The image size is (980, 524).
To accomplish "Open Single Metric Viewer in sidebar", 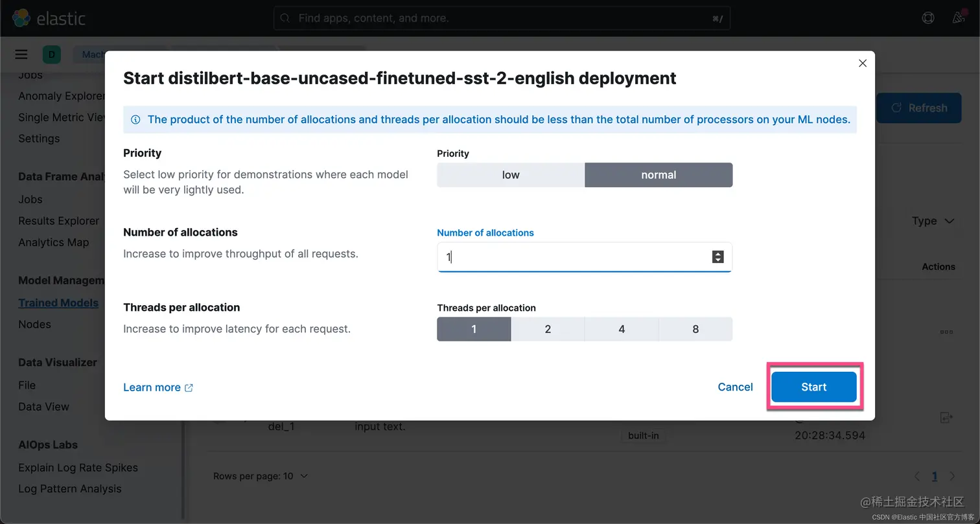I will pos(62,117).
